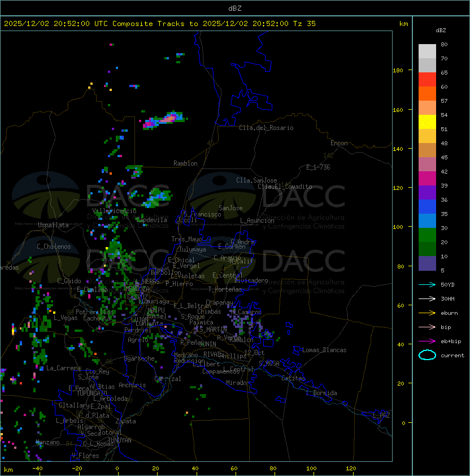This screenshot has width=470, height=476.
Task: Select the 'L_PAZ' map label
Action: tap(381, 416)
